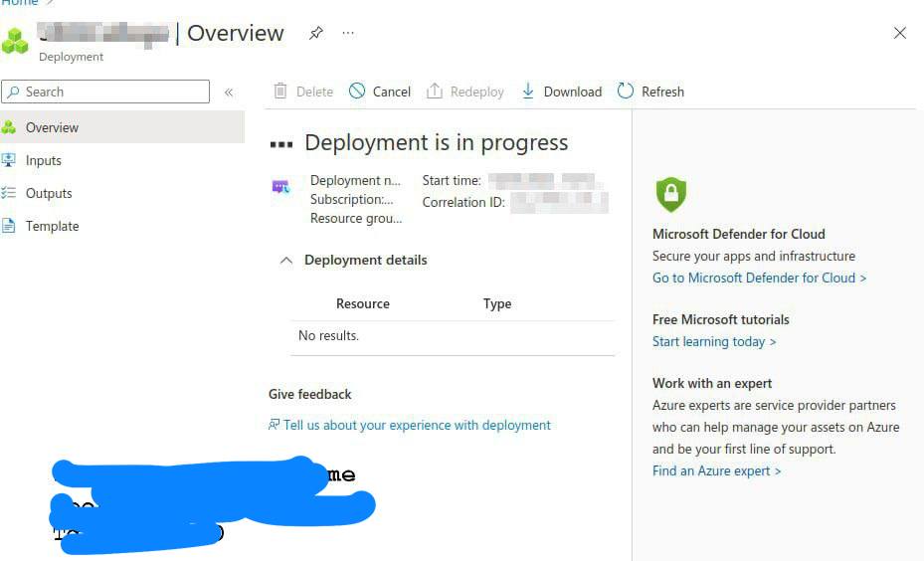Image resolution: width=924 pixels, height=561 pixels.
Task: Click the Inputs monitor icon
Action: pyautogui.click(x=8, y=160)
